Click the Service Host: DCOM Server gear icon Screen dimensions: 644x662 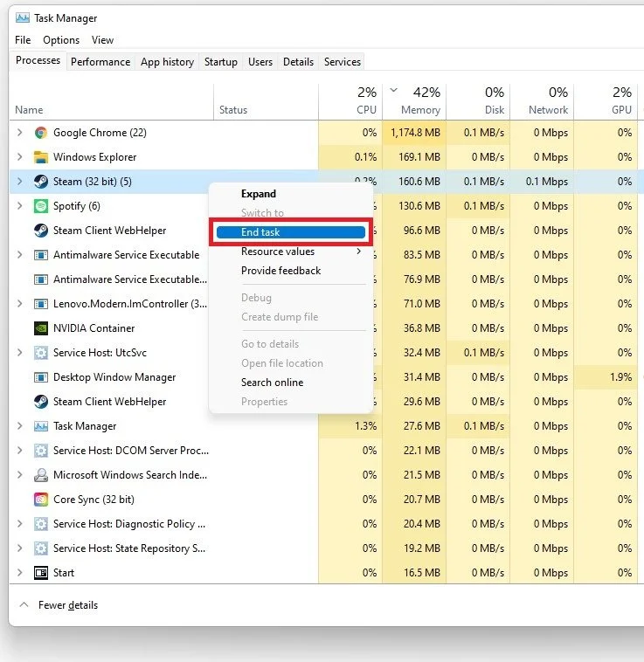click(41, 451)
